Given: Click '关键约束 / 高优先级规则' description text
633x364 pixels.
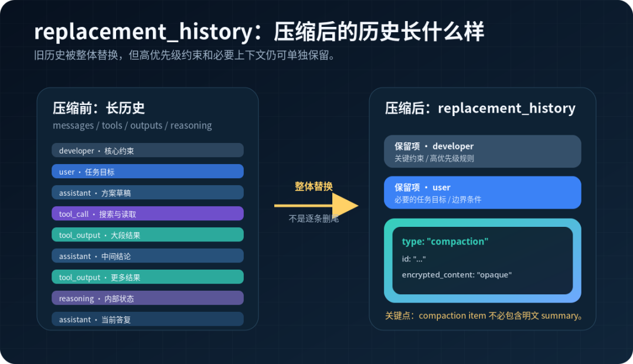Looking at the screenshot, I should (x=434, y=159).
